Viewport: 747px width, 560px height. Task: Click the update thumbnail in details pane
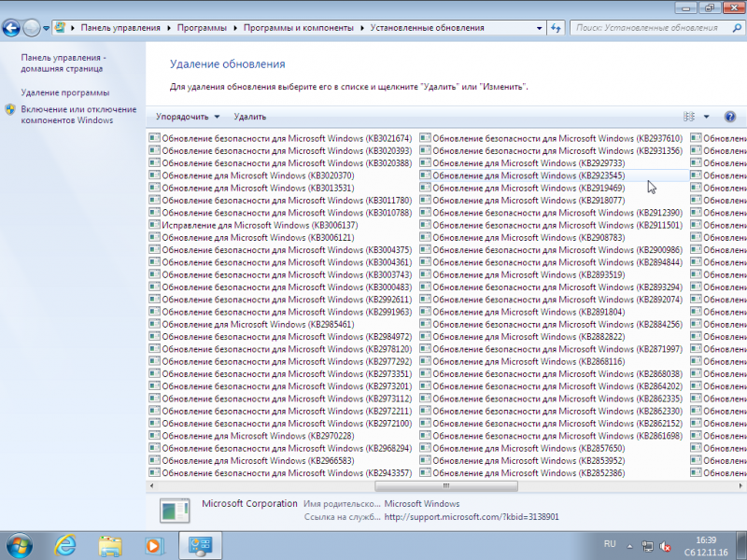(x=175, y=511)
